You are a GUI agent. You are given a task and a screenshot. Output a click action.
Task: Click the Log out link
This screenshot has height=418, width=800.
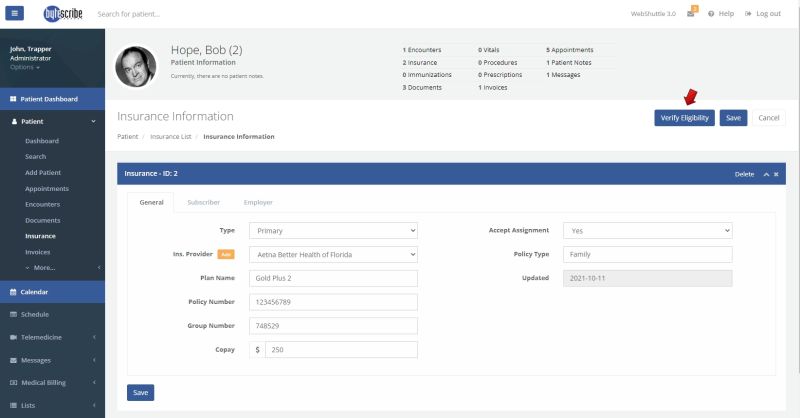(x=763, y=14)
